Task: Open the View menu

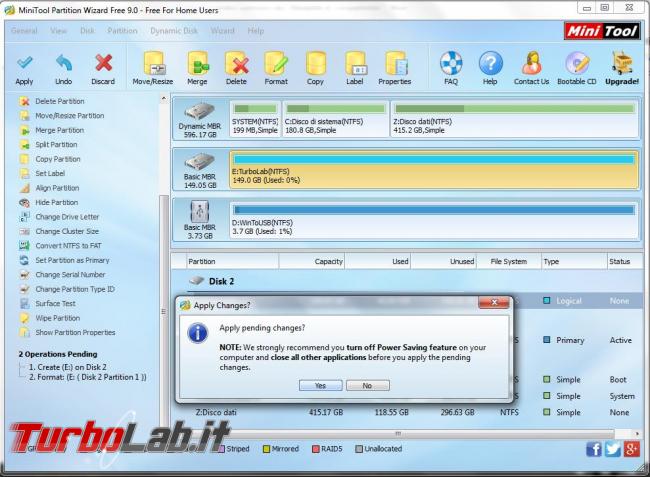Action: (58, 31)
